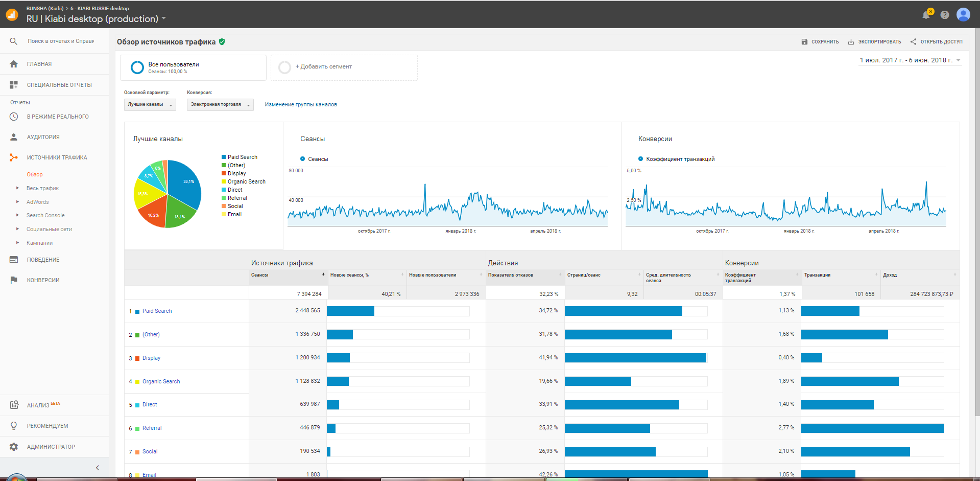Select the All Users segment circle

pyautogui.click(x=137, y=67)
